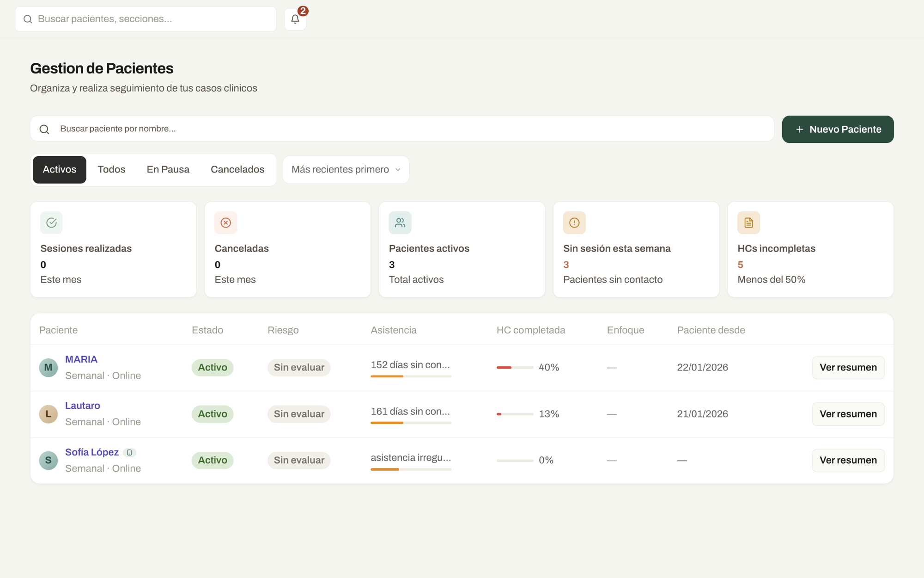Viewport: 924px width, 578px height.
Task: Click the Paciente desde column header
Action: click(x=711, y=330)
